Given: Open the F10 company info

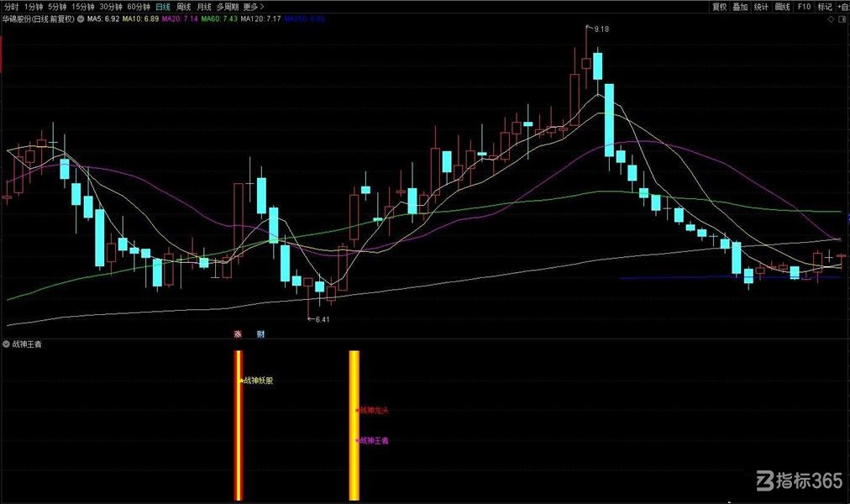Looking at the screenshot, I should 804,7.
